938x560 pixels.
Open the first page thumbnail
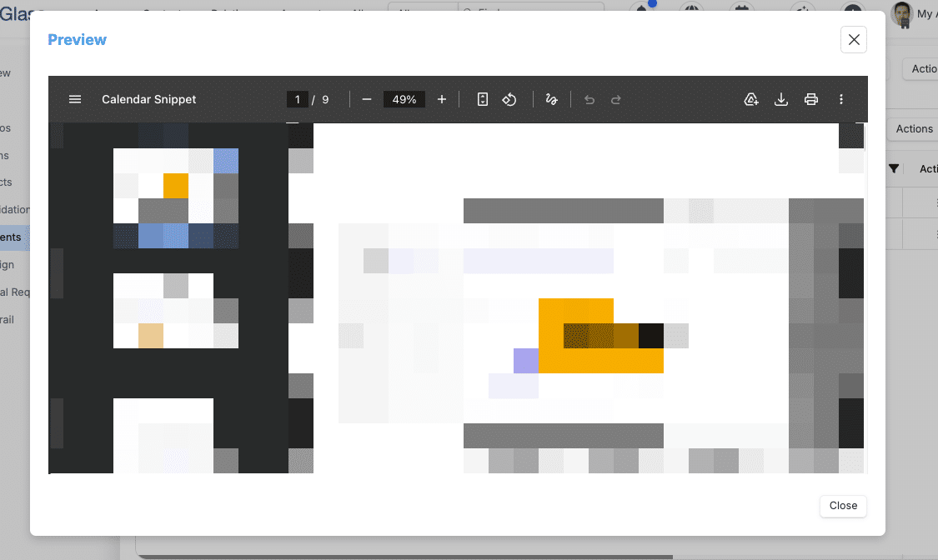point(176,197)
